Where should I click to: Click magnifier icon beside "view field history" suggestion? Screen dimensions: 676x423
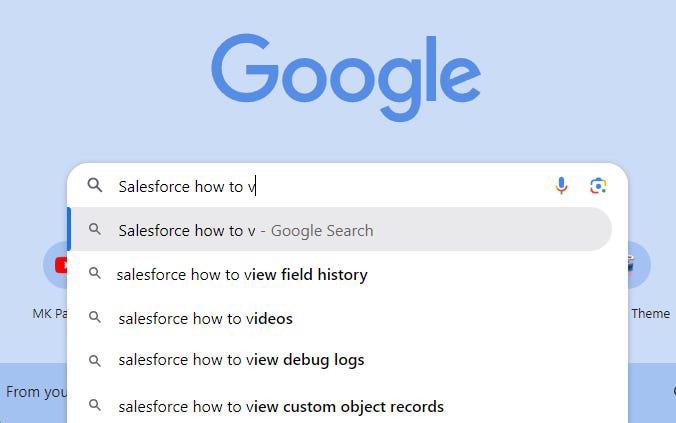95,273
